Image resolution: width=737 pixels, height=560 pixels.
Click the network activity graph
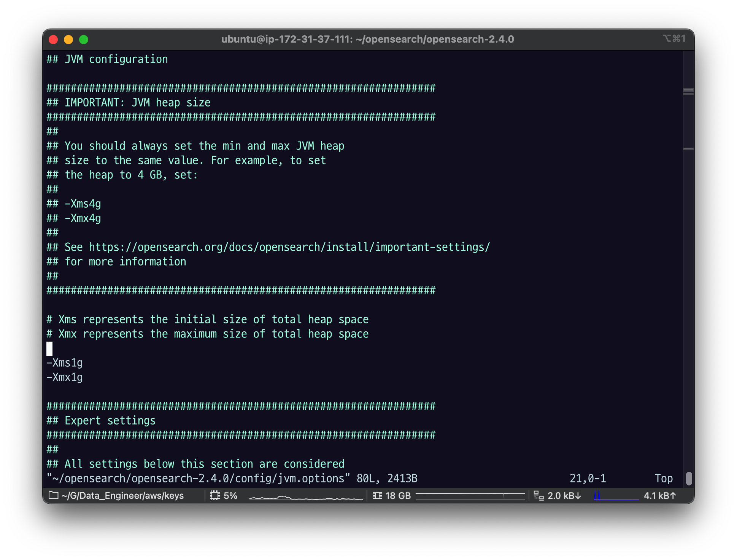click(616, 496)
